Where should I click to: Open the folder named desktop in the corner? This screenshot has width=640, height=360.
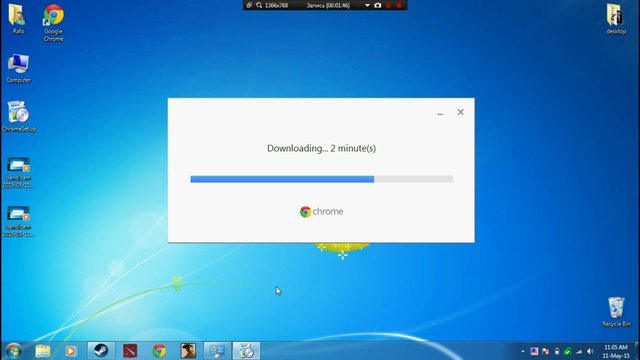[616, 19]
